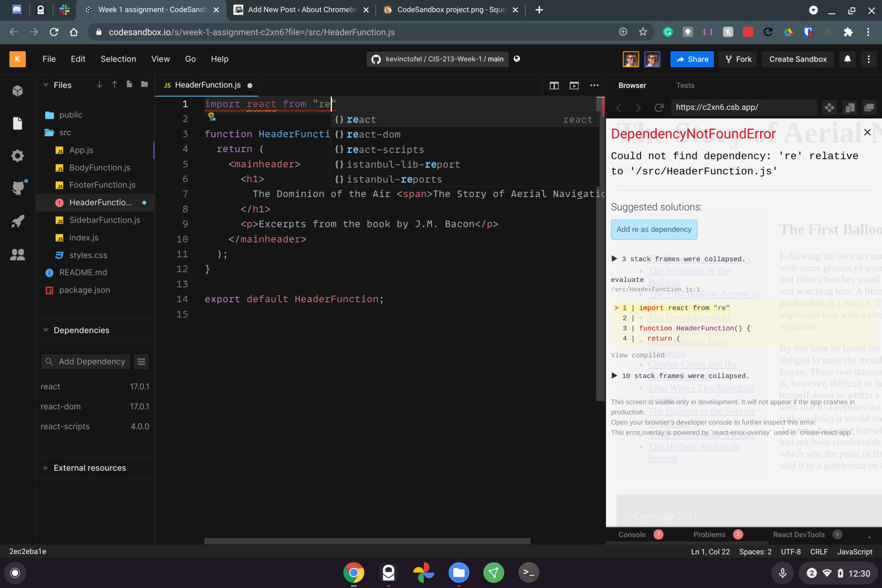The height and width of the screenshot is (588, 882).
Task: Click 'Add re as dependency' suggested solution
Action: (654, 229)
